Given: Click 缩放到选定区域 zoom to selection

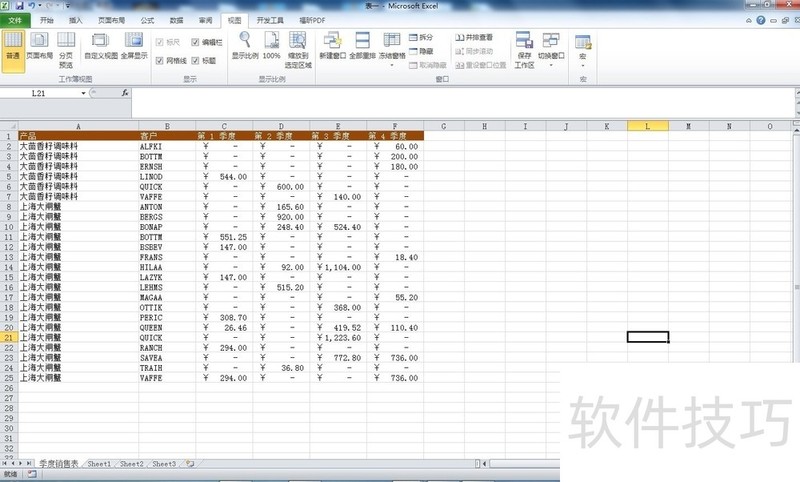Looking at the screenshot, I should 298,50.
